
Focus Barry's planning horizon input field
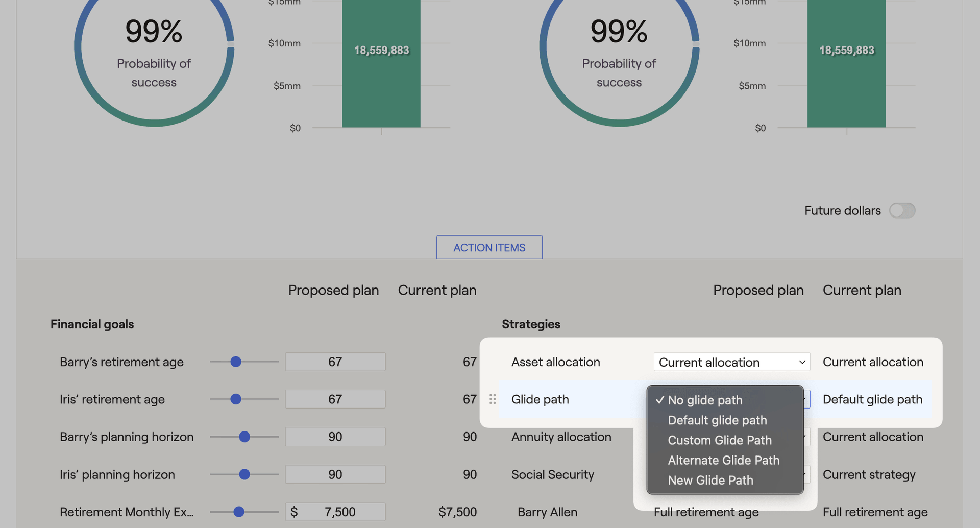(x=335, y=437)
